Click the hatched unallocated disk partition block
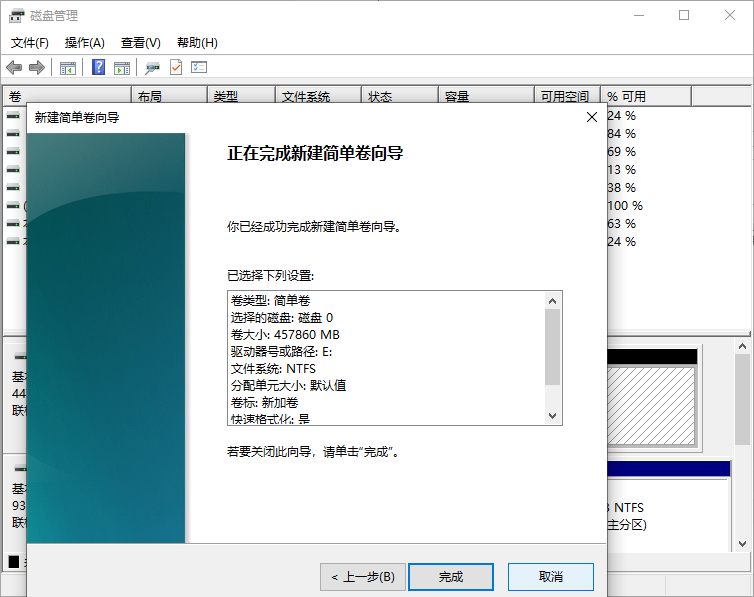This screenshot has height=597, width=754. [x=651, y=406]
